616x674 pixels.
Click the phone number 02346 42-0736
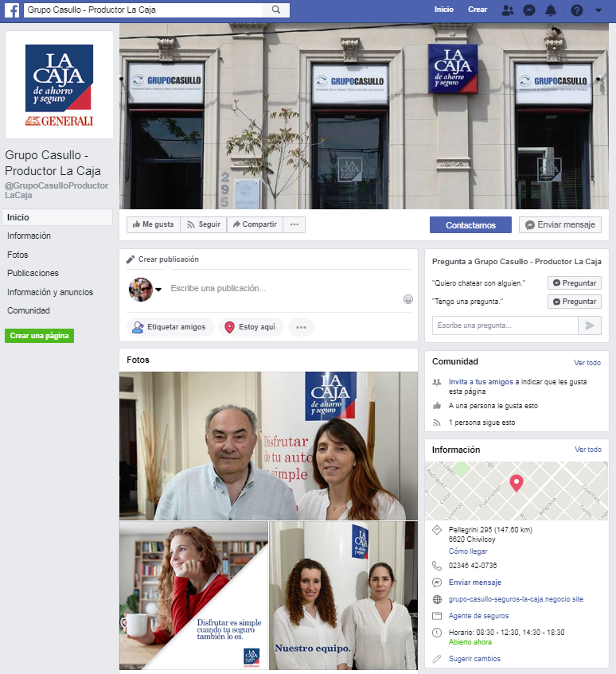coord(473,565)
